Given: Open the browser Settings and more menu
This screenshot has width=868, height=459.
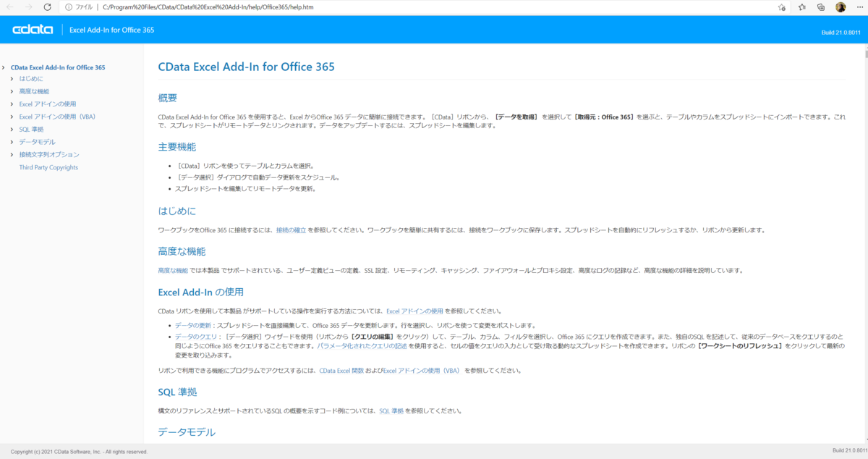Looking at the screenshot, I should click(x=859, y=7).
